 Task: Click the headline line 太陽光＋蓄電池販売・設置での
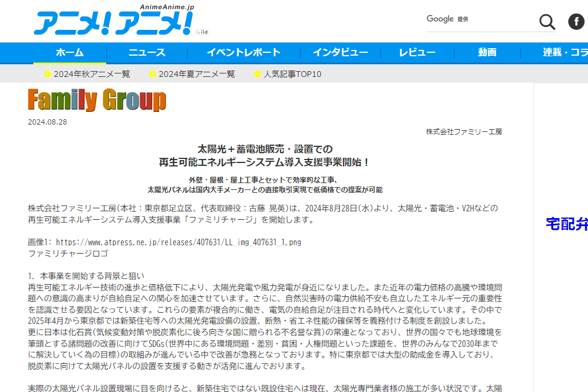coord(265,149)
